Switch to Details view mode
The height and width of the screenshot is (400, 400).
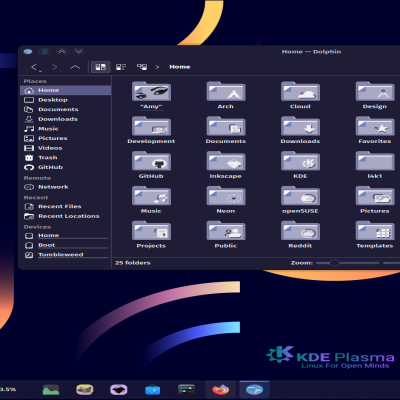coord(142,67)
